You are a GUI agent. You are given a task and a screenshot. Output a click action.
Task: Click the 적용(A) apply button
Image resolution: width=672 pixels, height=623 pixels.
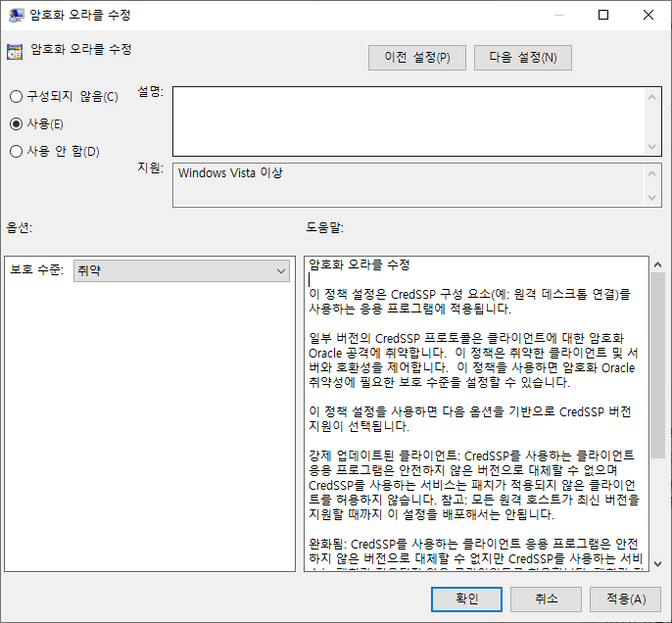[626, 599]
